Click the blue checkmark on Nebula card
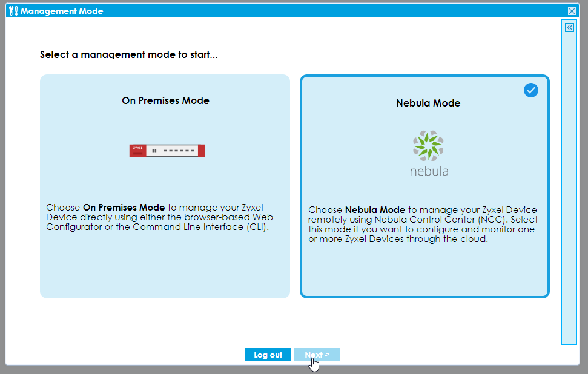This screenshot has height=374, width=588. click(x=530, y=90)
